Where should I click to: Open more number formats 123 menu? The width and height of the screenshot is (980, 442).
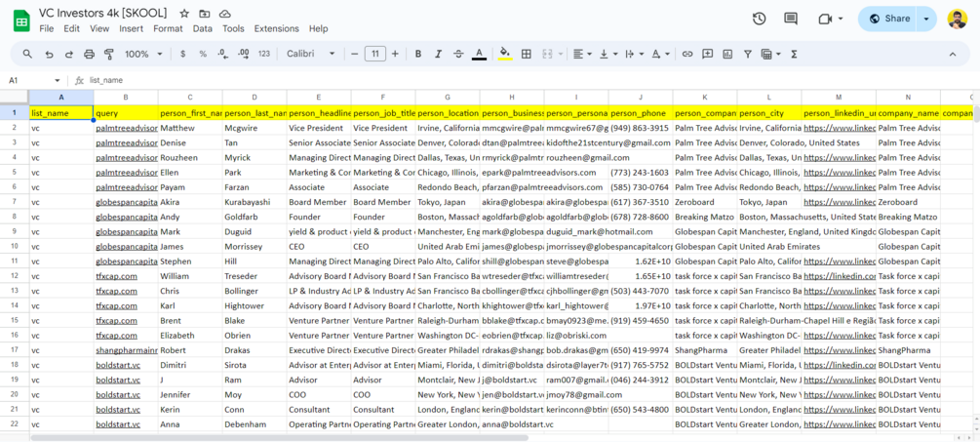click(264, 55)
